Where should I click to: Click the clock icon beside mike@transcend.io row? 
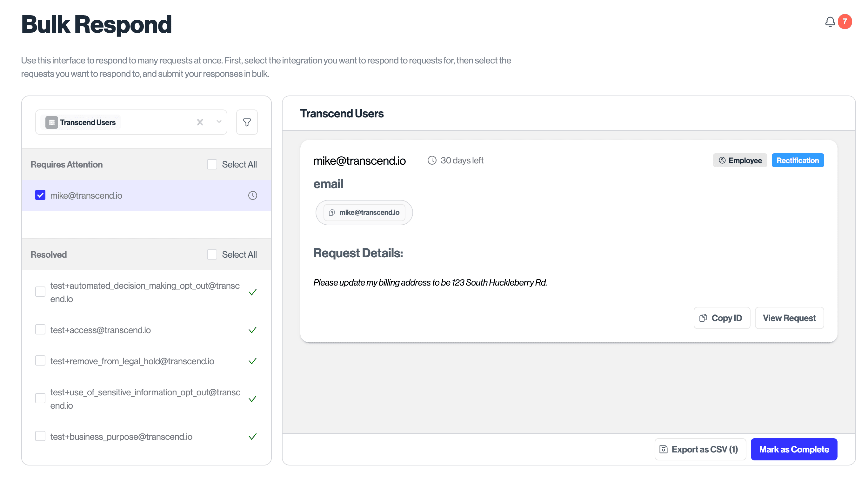252,195
